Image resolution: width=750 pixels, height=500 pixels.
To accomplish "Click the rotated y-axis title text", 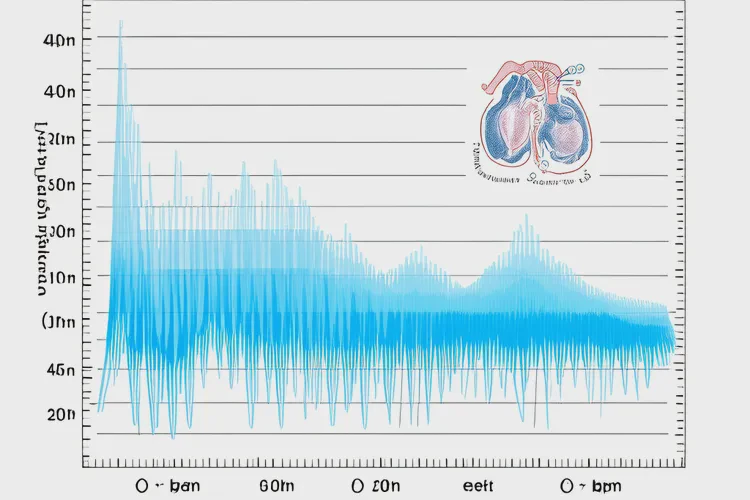I will point(41,210).
